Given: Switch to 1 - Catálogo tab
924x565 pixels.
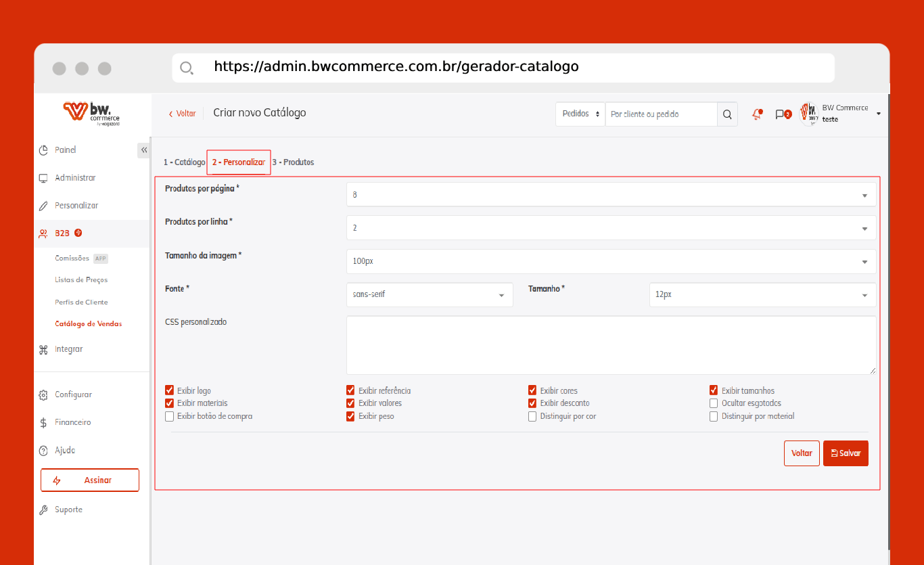Looking at the screenshot, I should pyautogui.click(x=184, y=162).
